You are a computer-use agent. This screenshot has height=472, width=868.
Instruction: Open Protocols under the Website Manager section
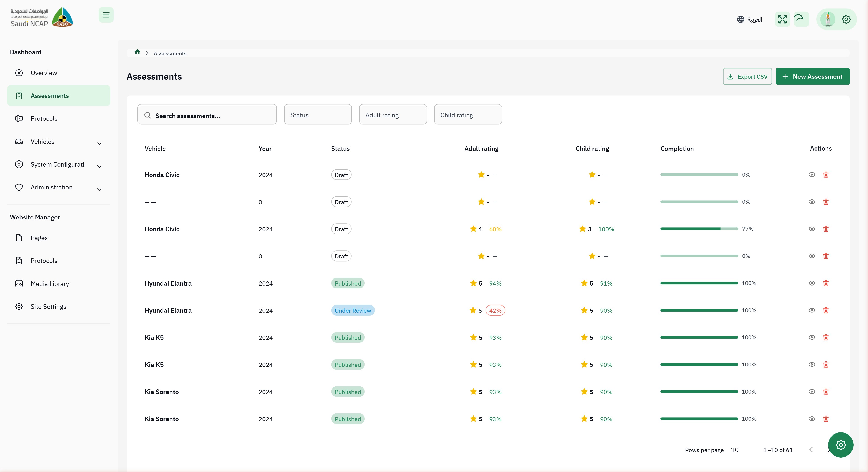(59, 261)
